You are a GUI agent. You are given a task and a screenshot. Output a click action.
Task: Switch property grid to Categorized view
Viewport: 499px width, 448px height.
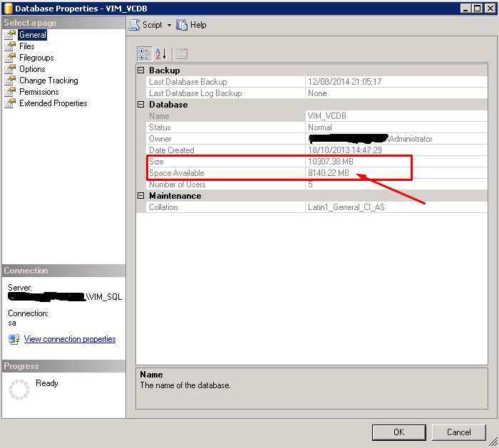(x=144, y=53)
